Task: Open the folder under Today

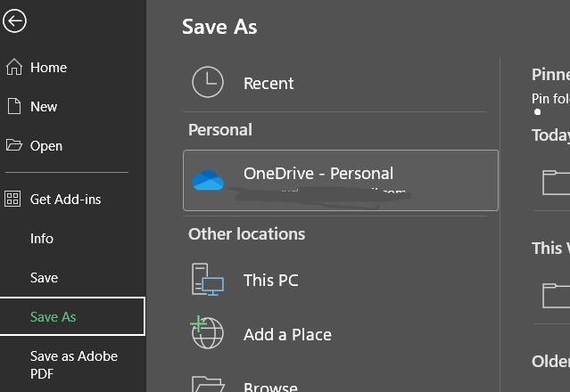Action: click(556, 182)
